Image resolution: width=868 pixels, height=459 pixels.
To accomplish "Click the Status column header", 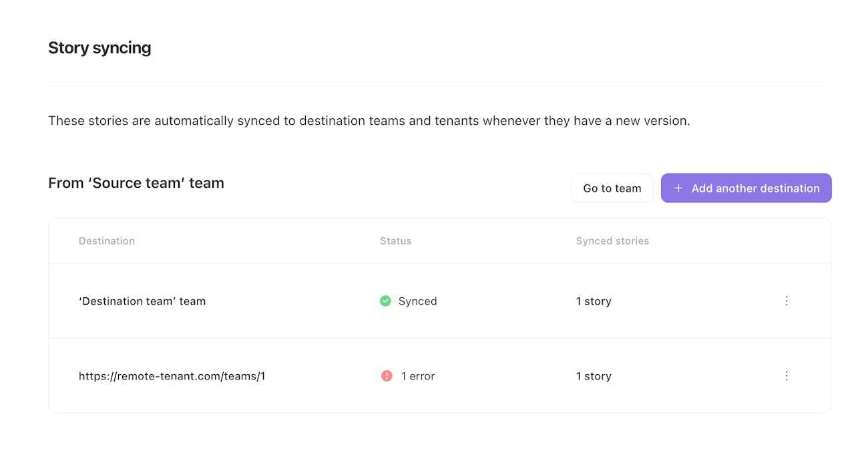I will point(396,241).
